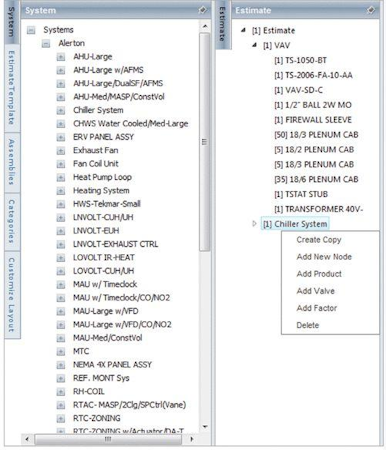The height and width of the screenshot is (450, 386).
Task: Expand the Chiller System node in Systems tree
Action: (61, 110)
